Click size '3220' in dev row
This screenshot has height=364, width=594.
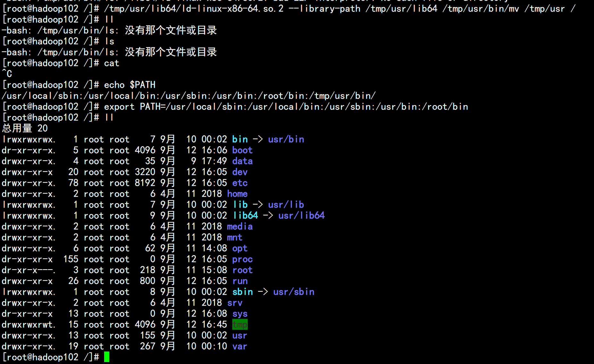(x=145, y=172)
